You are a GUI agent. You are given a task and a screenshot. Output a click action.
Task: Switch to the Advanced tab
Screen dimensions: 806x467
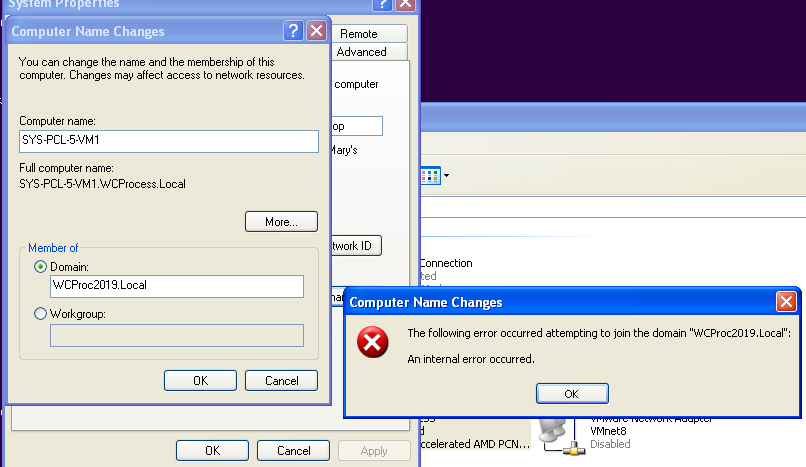coord(361,52)
